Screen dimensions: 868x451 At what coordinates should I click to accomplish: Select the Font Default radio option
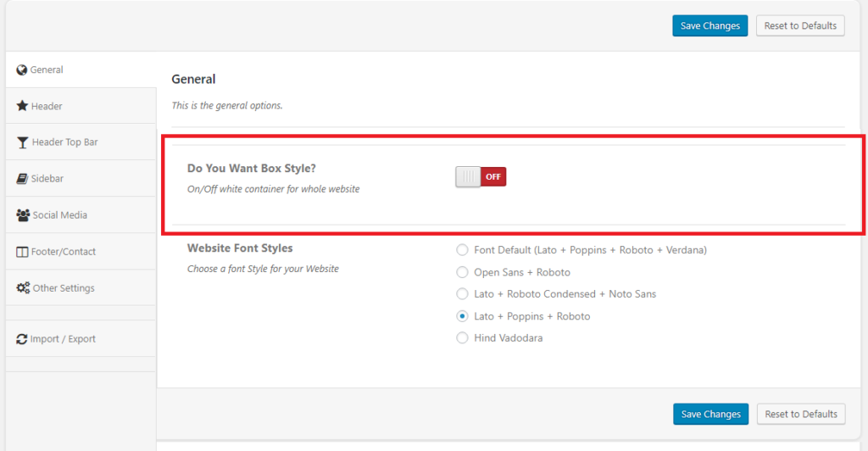pos(462,250)
